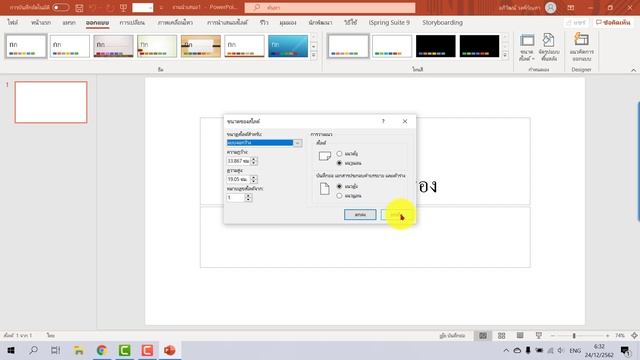Switch to Normal view in status bar
The image size is (640, 360).
point(483,336)
